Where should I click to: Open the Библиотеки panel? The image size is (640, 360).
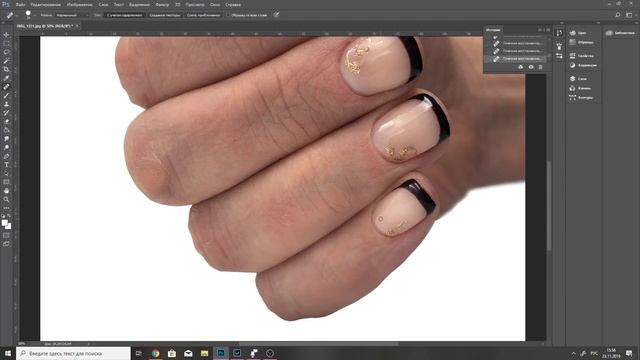click(620, 33)
